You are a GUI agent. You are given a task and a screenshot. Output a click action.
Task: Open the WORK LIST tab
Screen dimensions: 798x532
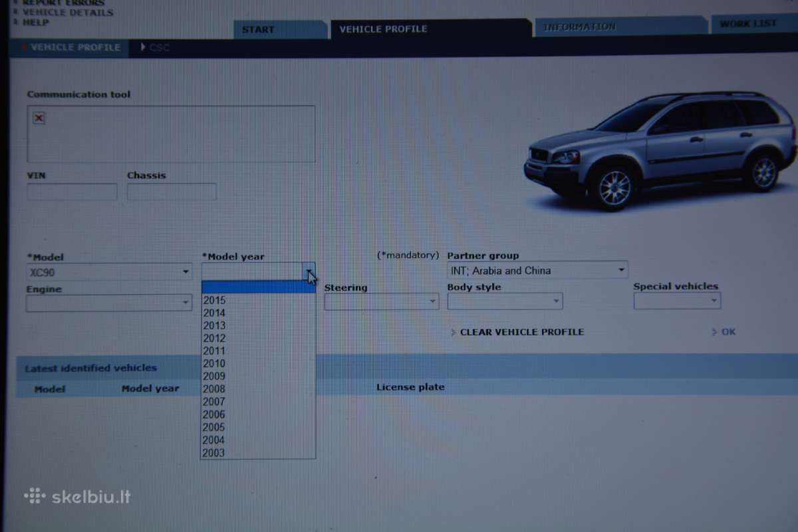pyautogui.click(x=753, y=23)
